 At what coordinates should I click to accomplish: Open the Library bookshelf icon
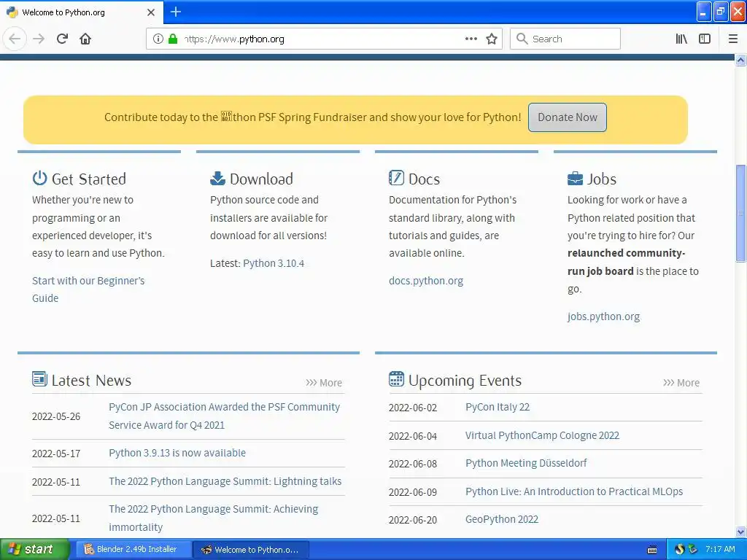click(x=681, y=39)
